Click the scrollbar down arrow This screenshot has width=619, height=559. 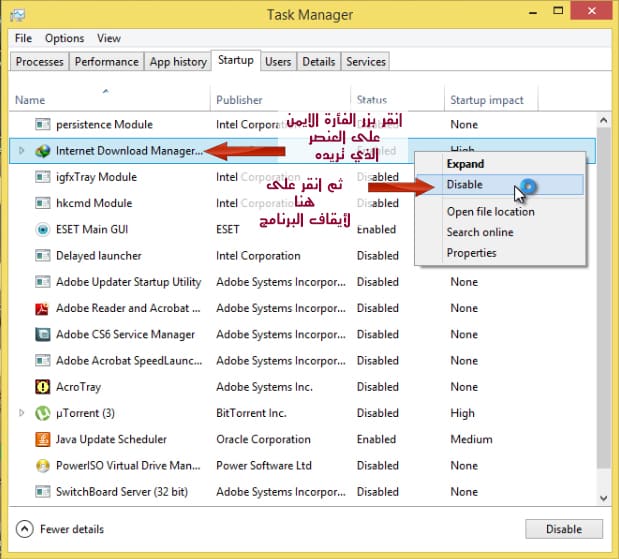coord(604,498)
